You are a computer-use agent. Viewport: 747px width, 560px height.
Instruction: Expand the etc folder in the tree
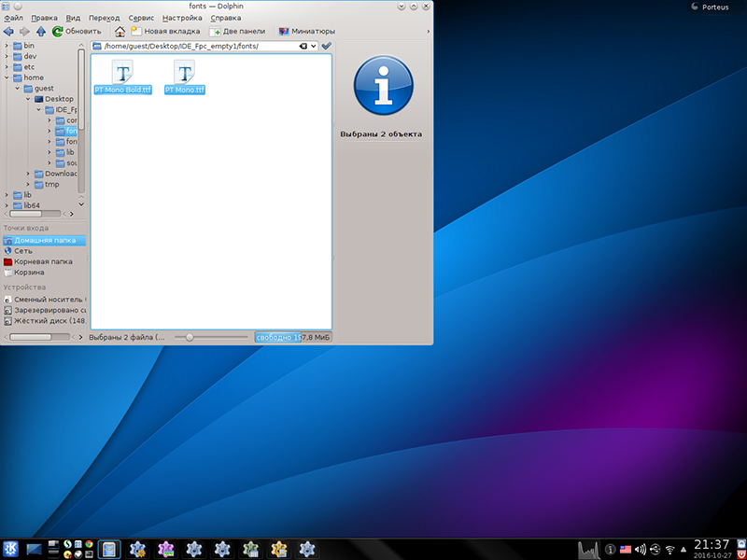pos(7,67)
